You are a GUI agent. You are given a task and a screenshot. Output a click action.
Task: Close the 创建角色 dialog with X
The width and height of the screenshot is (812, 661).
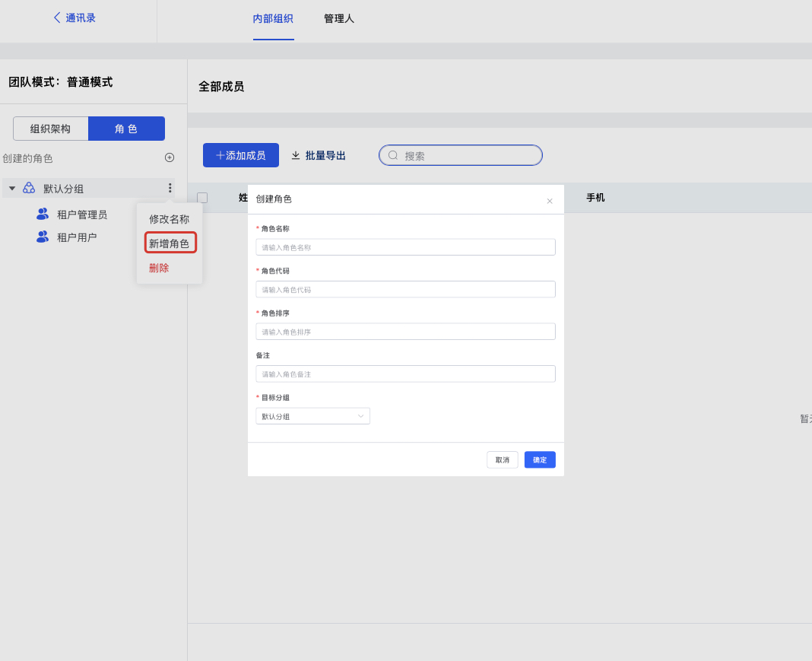click(550, 201)
